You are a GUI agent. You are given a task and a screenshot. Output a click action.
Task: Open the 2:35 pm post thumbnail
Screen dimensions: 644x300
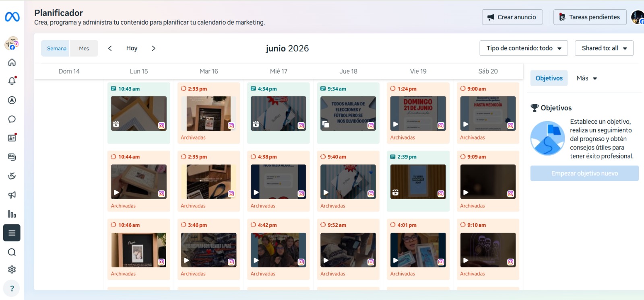[208, 182]
